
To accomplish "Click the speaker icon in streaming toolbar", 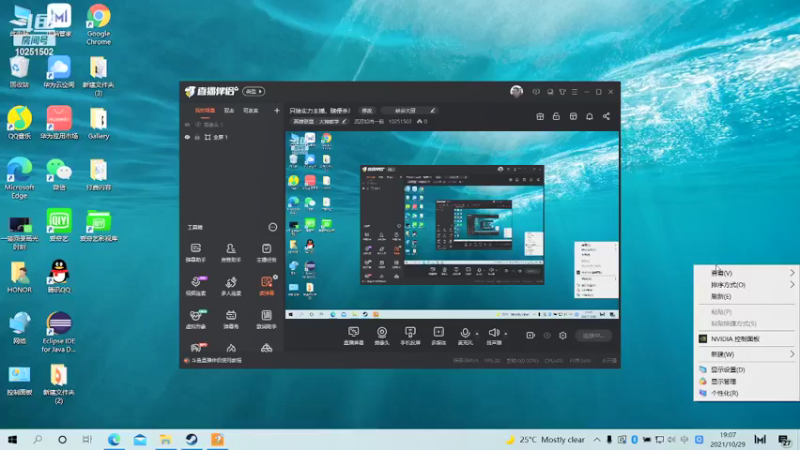I will (493, 333).
